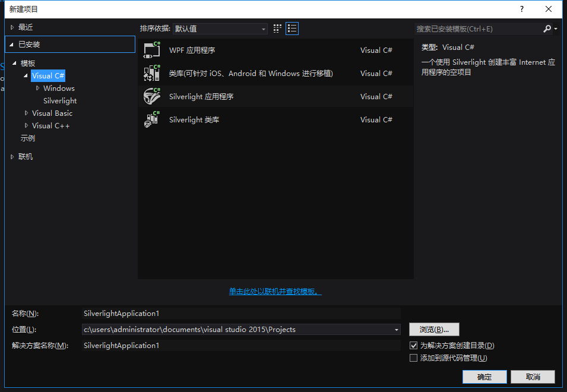
Task: Open the 排序依据 默认值 dropdown
Action: click(220, 29)
